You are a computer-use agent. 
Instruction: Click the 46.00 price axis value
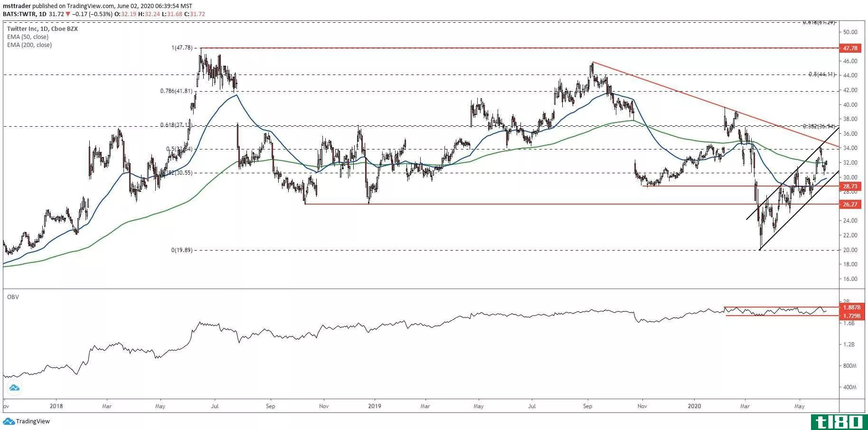click(x=850, y=61)
